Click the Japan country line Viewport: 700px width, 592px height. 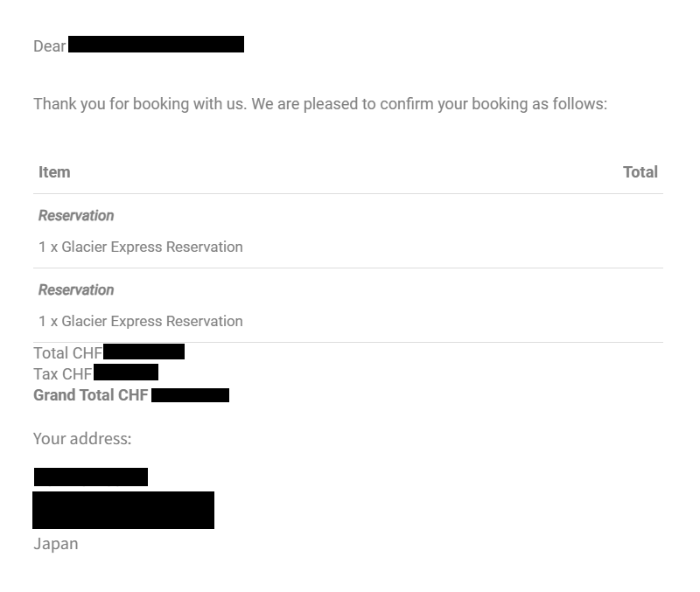tap(56, 544)
